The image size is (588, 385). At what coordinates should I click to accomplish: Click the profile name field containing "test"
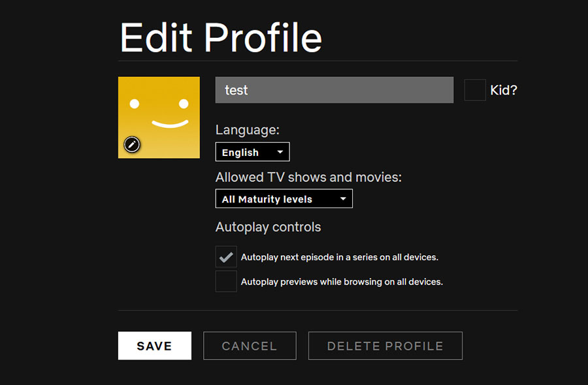[x=334, y=90]
